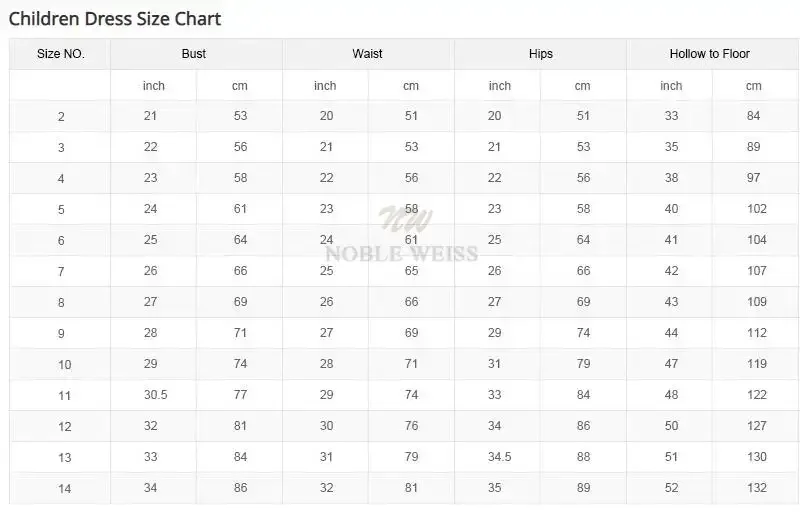Select the size 10 row label
The width and height of the screenshot is (800, 516).
[64, 364]
